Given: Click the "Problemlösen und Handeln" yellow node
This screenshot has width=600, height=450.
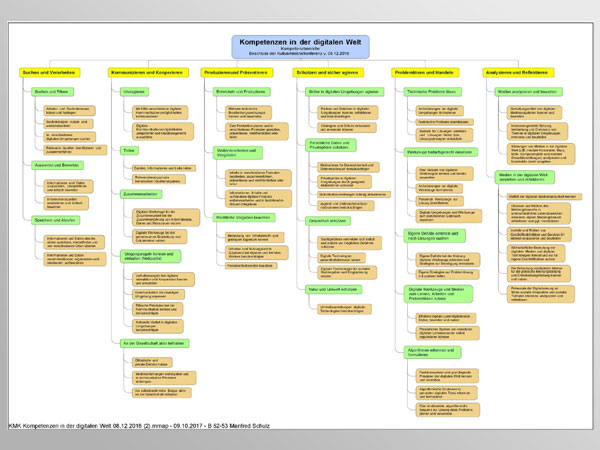Looking at the screenshot, I should click(x=427, y=73).
